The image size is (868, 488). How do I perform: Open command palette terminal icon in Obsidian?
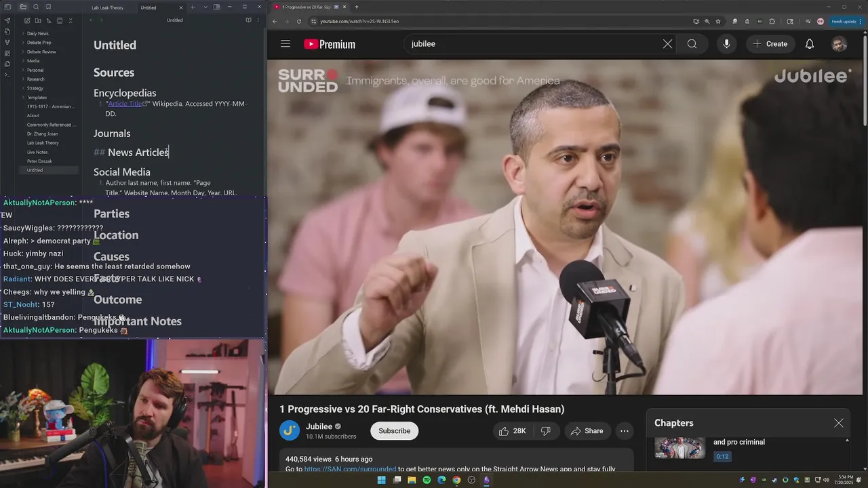7,75
